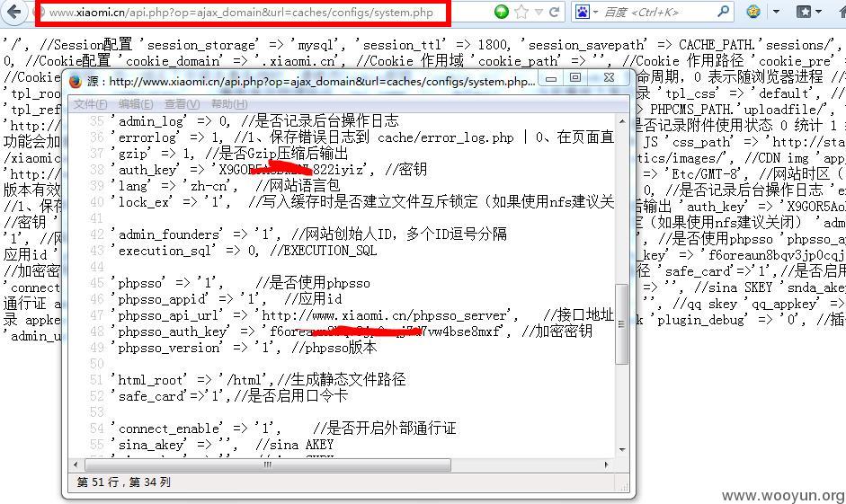The image size is (846, 504).
Task: Click the 'phpsso_api_url' line text
Action: [x=362, y=315]
